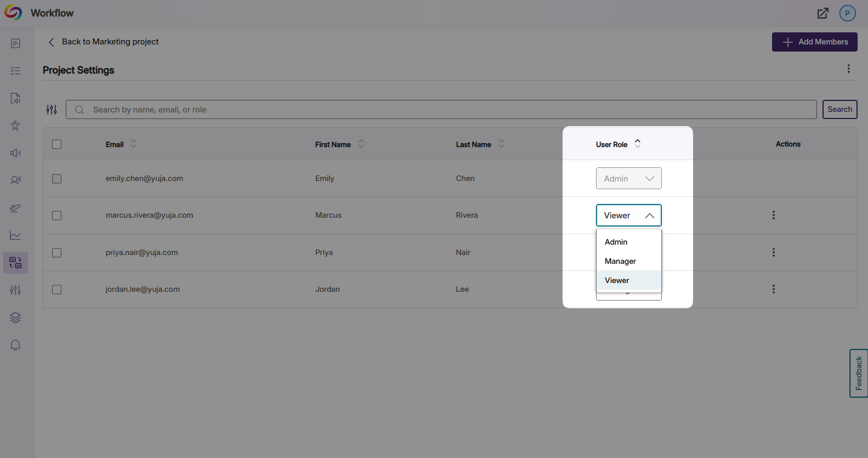Sort table by Email column
The height and width of the screenshot is (458, 868).
tap(133, 144)
